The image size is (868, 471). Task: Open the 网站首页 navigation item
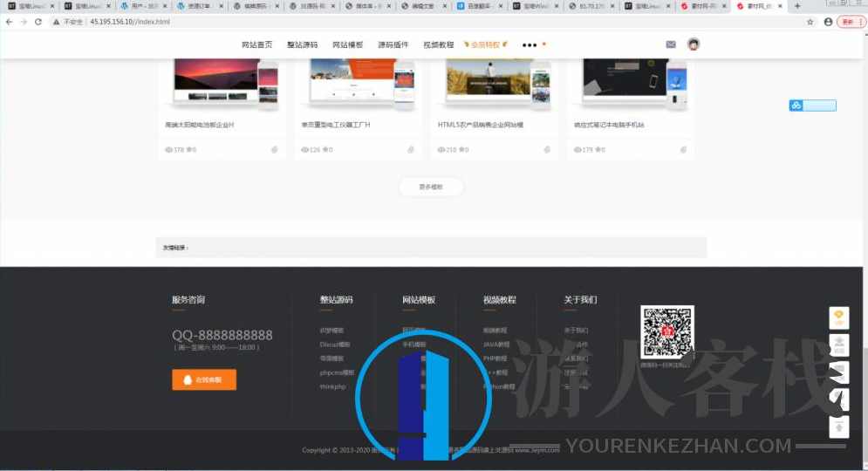tap(256, 44)
